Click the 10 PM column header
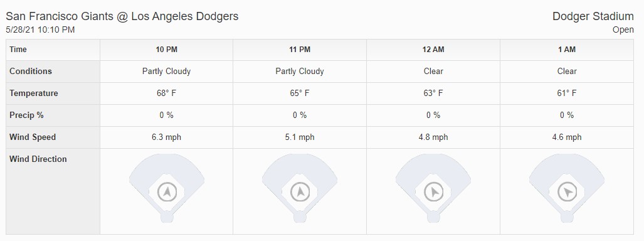Viewport: 644px width, 241px height. (x=166, y=50)
